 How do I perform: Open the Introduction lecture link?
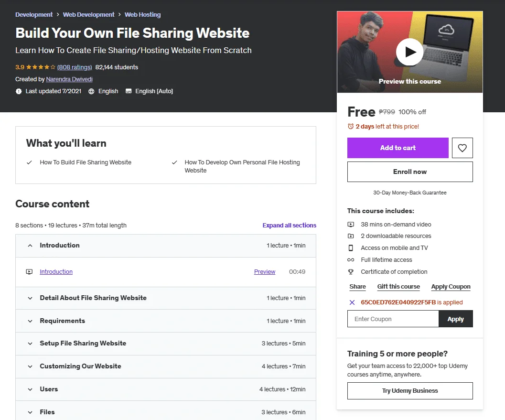pyautogui.click(x=56, y=271)
